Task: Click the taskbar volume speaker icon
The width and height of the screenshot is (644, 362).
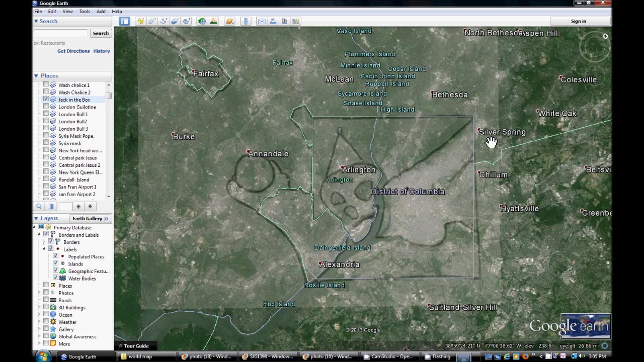Action: click(582, 356)
